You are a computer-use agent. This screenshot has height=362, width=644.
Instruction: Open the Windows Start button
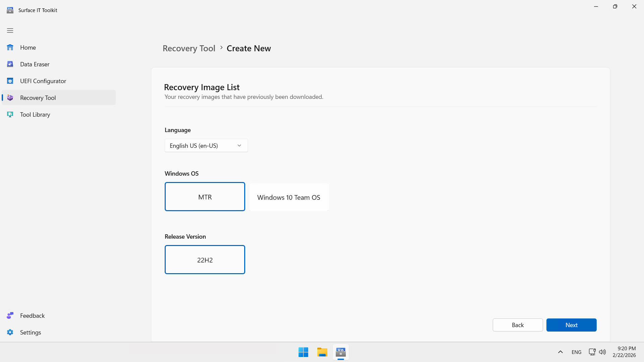click(x=303, y=352)
